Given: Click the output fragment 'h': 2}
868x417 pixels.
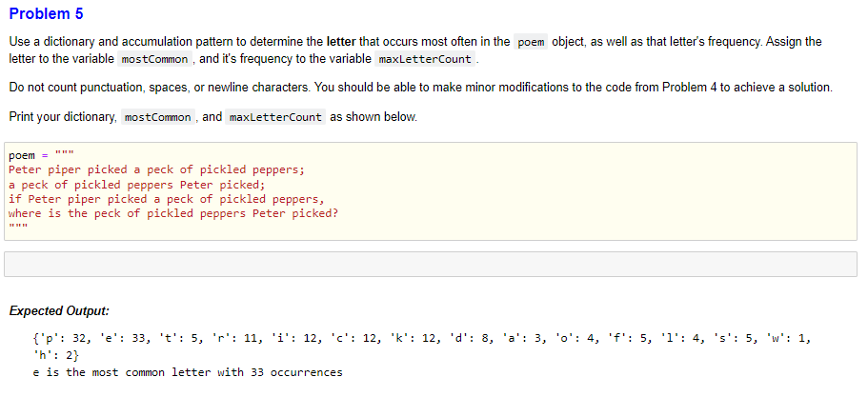Looking at the screenshot, I should pos(56,354).
